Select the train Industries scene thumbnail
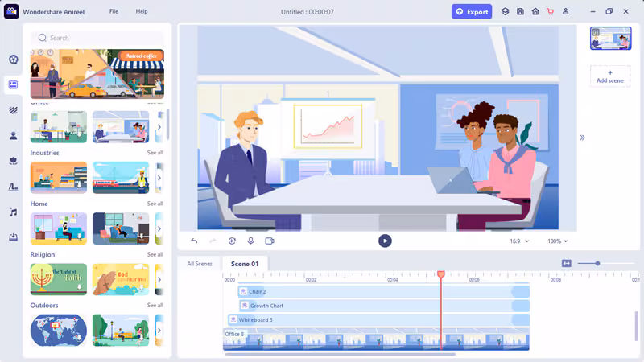644x362 pixels. (x=121, y=178)
